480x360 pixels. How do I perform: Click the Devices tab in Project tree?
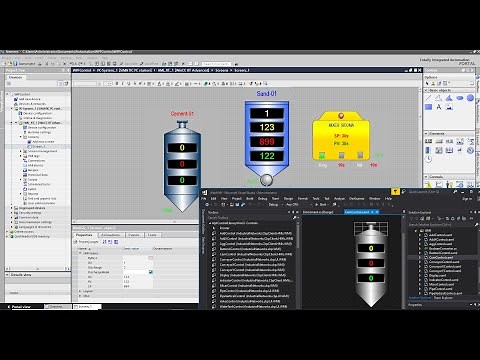pyautogui.click(x=16, y=77)
